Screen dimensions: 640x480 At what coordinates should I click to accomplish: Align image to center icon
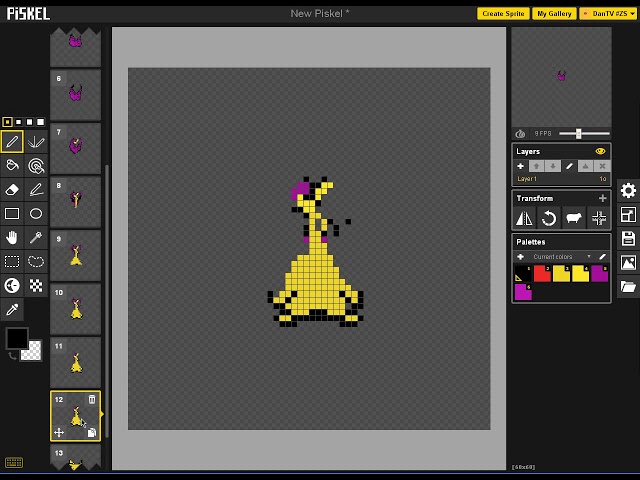598,218
